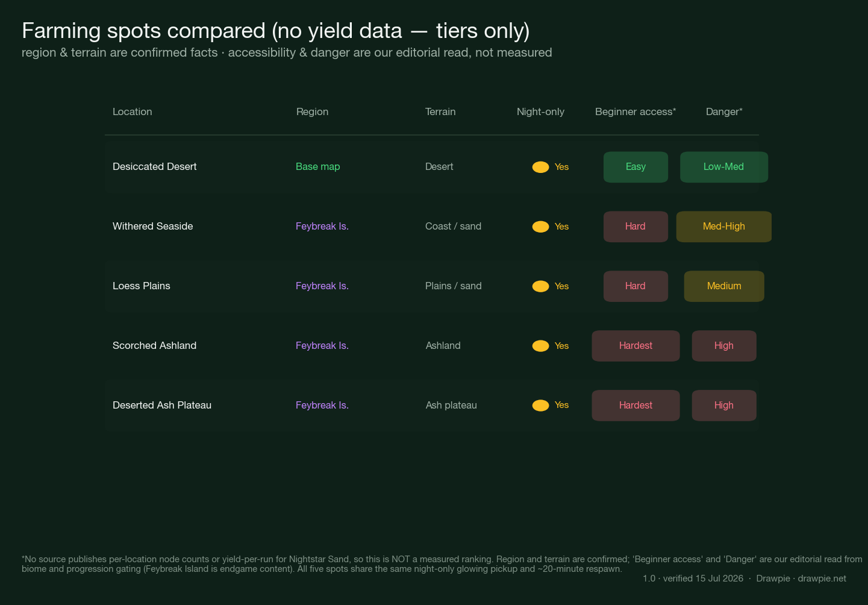Viewport: 868px width, 605px height.
Task: Click the Hardest badge in Scorched Ashland row
Action: [635, 346]
